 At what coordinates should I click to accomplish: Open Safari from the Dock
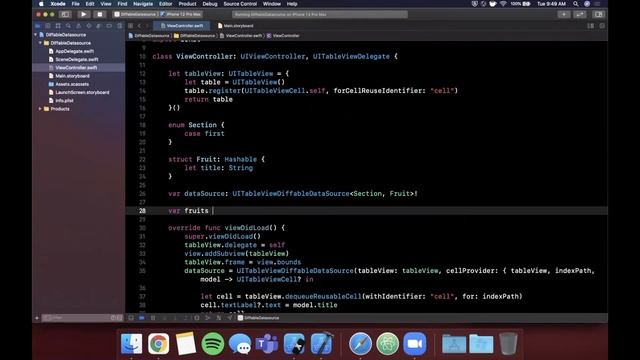360,344
